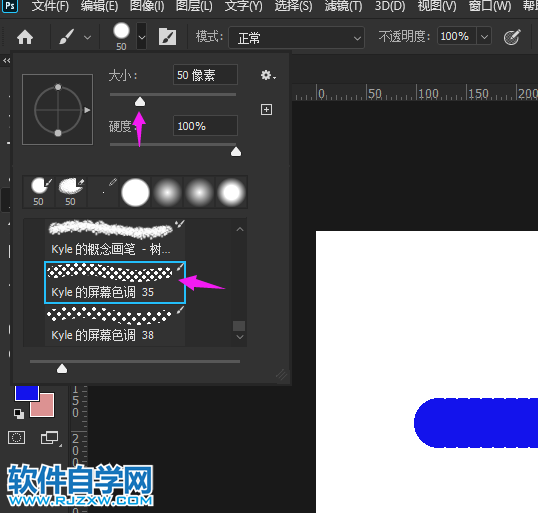Click the brush list scroll up arrow
This screenshot has height=513, width=538.
[x=240, y=229]
